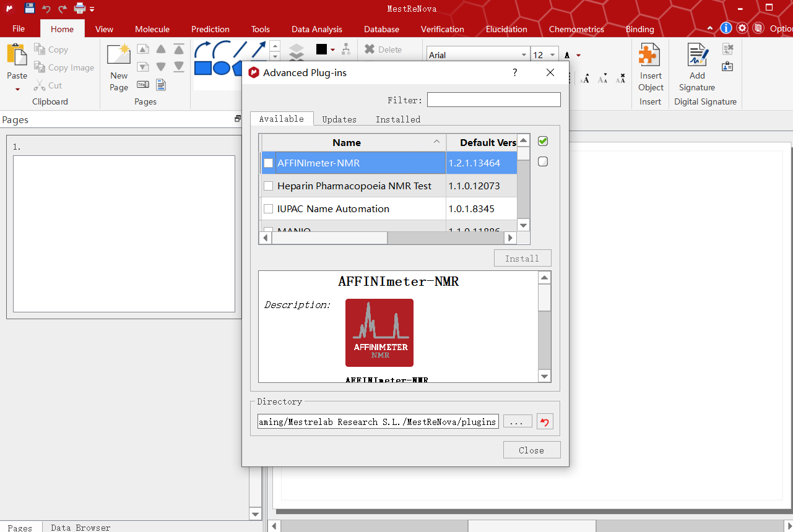This screenshot has height=532, width=793.
Task: Click the increase font size icon
Action: pos(585,79)
